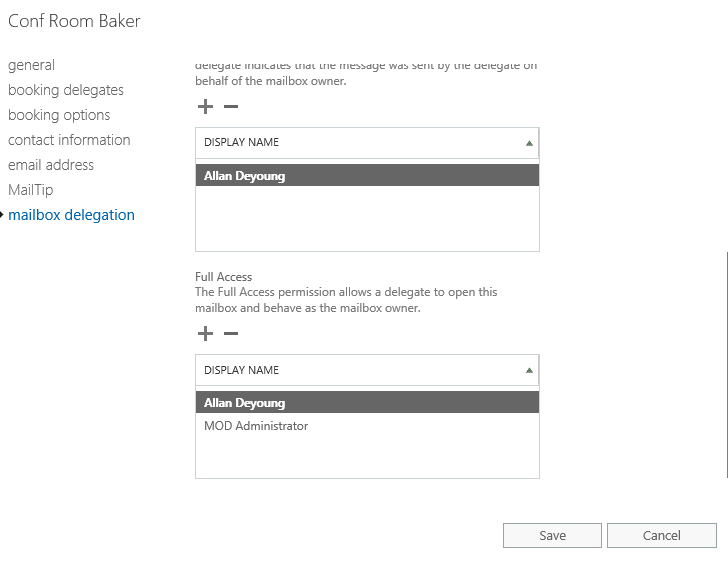Add a Full Access delegate with plus icon
The image size is (728, 578).
pos(206,334)
